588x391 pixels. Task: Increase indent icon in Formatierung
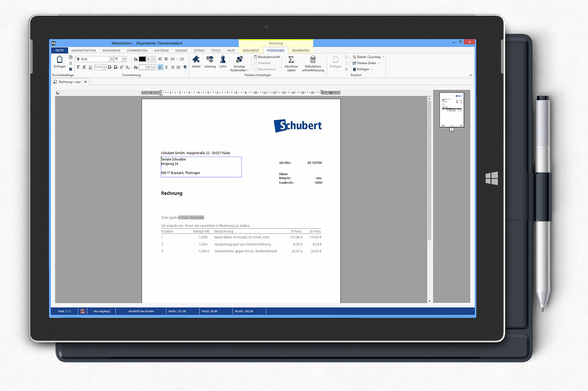166,59
